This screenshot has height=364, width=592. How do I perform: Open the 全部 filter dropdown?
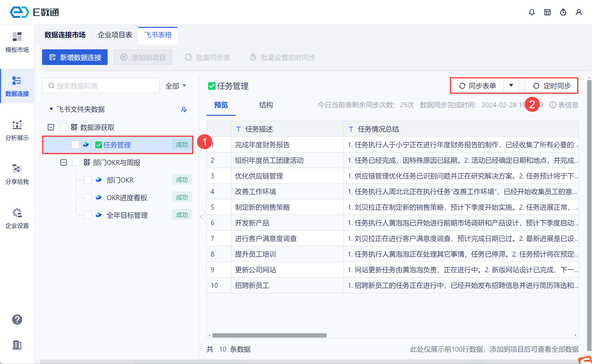[x=176, y=86]
